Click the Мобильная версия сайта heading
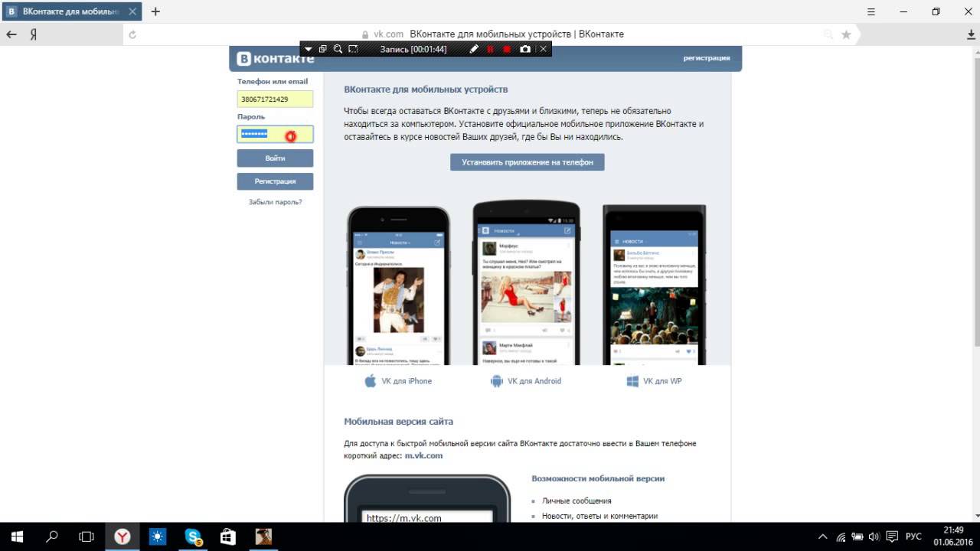 (x=399, y=422)
